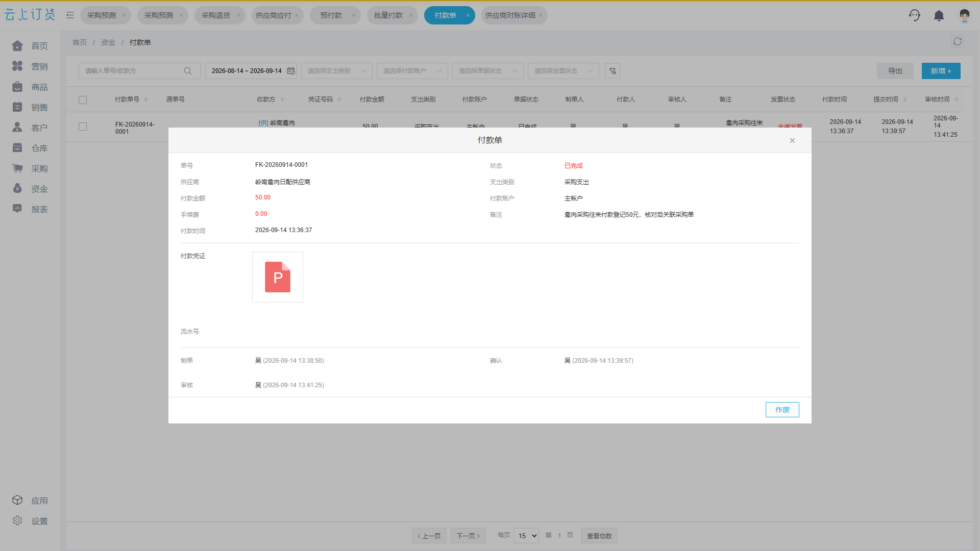Open the 商品 products sidebar item
Viewport: 980px width, 551px height.
[x=30, y=87]
